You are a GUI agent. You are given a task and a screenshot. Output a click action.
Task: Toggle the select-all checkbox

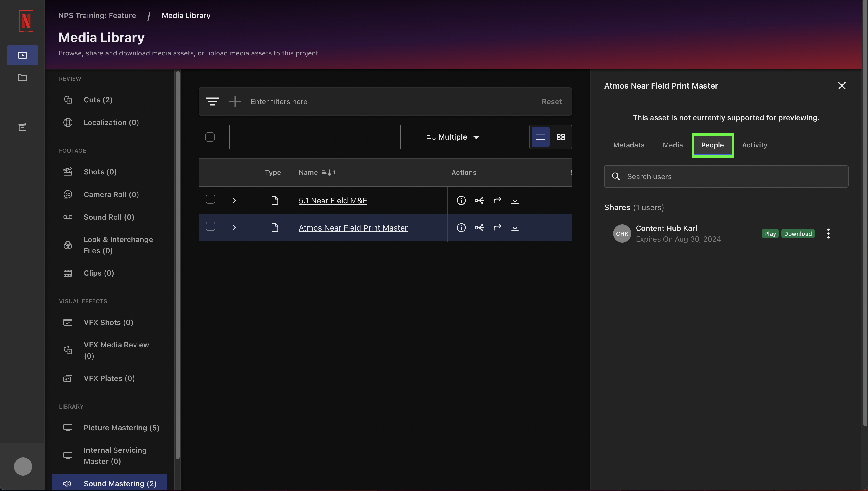click(210, 137)
